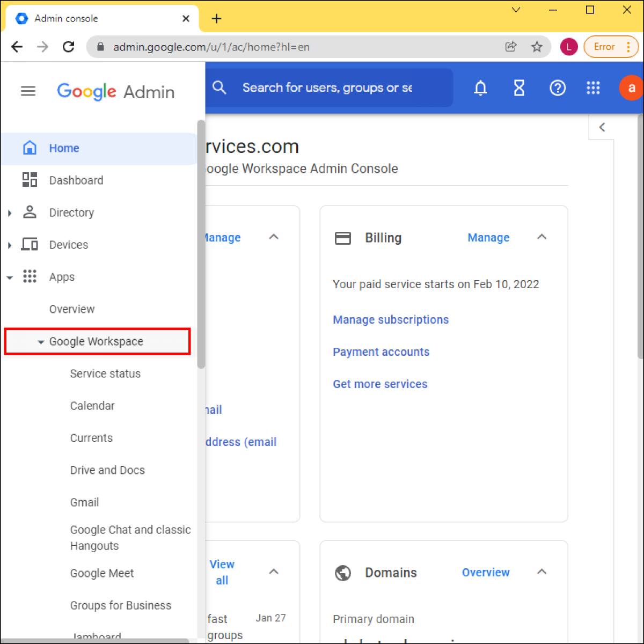Select Gmail in the sidebar
The width and height of the screenshot is (644, 644).
(x=84, y=502)
